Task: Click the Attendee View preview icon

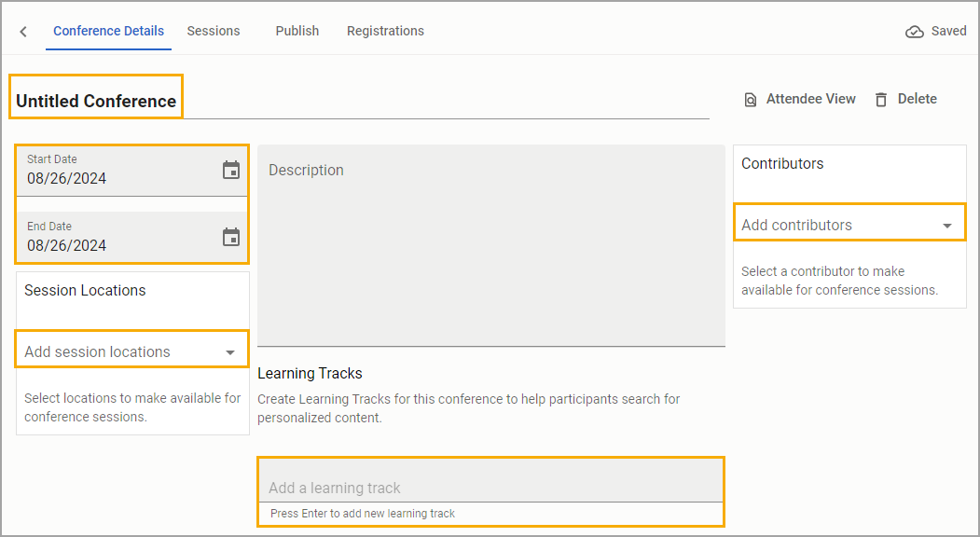Action: click(x=750, y=100)
